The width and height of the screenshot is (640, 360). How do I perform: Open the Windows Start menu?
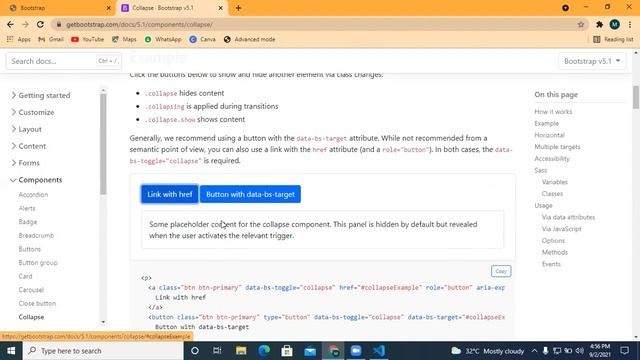[x=11, y=351]
